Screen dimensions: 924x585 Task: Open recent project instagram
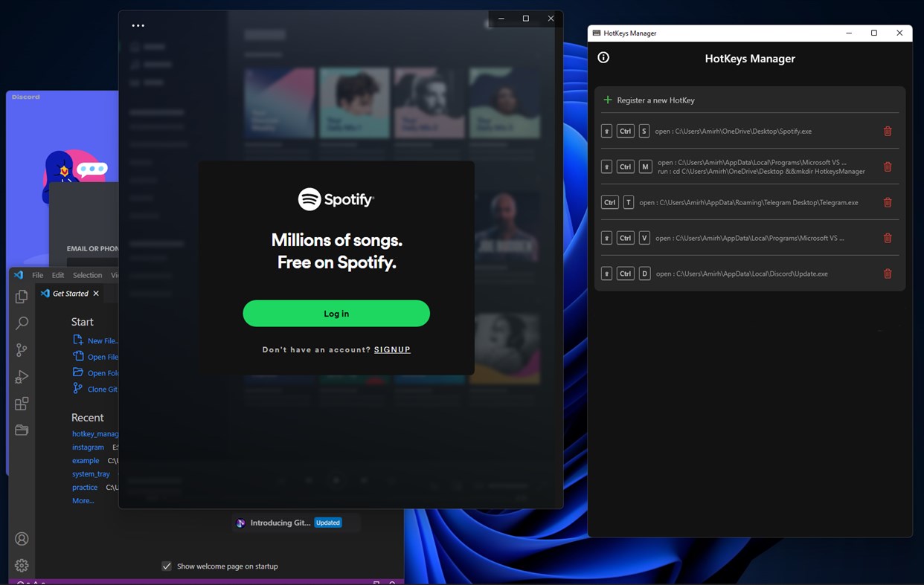click(x=88, y=447)
